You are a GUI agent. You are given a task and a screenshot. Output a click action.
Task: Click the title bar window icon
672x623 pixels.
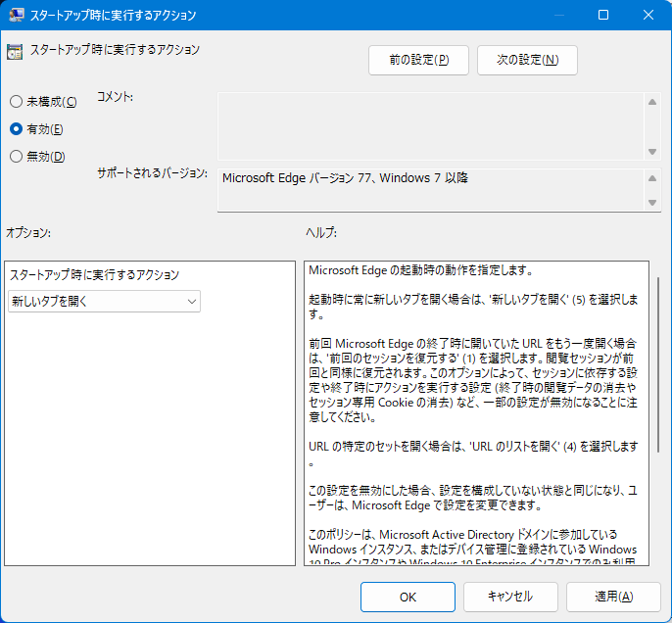pos(17,15)
